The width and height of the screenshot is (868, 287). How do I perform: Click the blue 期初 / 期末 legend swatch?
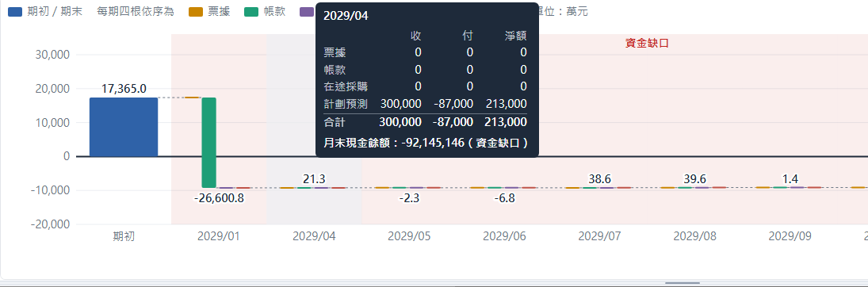coord(15,11)
